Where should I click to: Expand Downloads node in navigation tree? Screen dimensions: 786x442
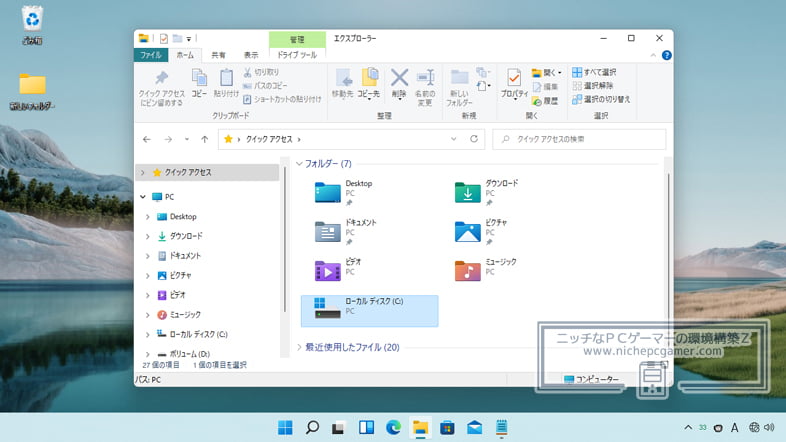(x=147, y=236)
